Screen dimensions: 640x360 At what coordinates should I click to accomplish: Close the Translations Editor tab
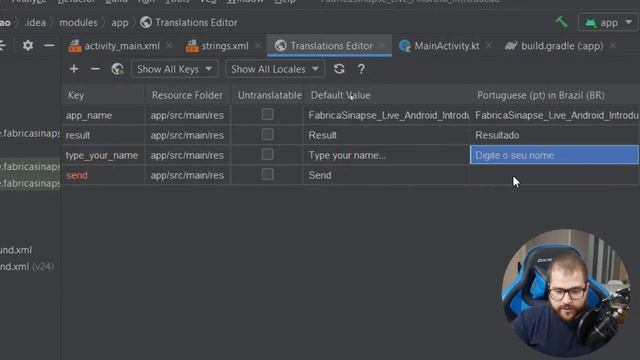[382, 45]
